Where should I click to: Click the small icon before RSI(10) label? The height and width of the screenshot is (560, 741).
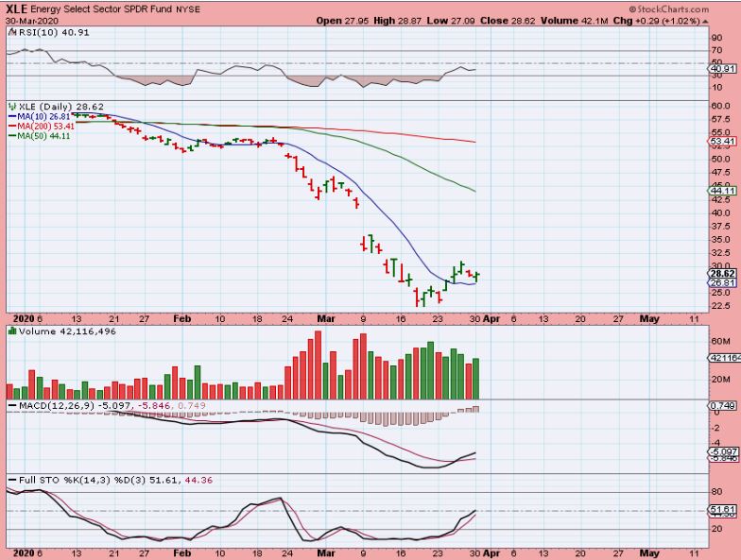pyautogui.click(x=13, y=32)
